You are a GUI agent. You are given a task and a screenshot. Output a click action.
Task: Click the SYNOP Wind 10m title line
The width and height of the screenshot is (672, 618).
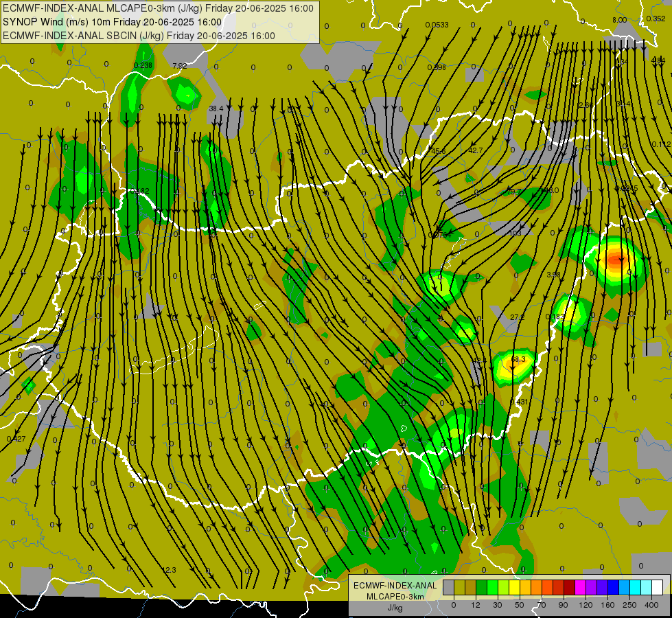[113, 22]
